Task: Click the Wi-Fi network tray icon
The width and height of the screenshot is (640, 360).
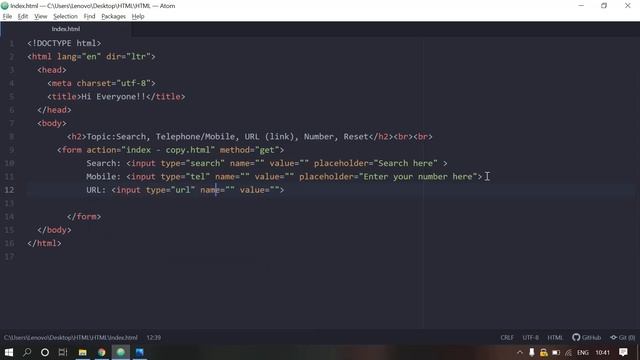Action: [x=569, y=353]
